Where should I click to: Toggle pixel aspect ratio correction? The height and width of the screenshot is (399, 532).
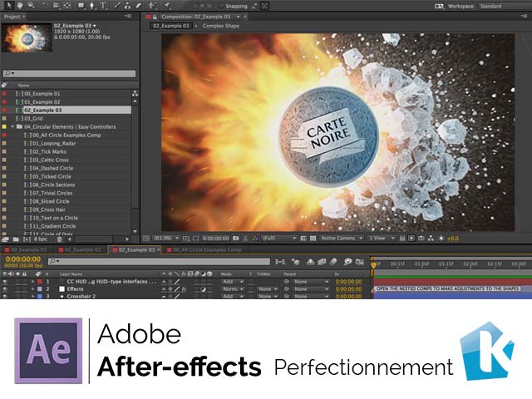402,239
